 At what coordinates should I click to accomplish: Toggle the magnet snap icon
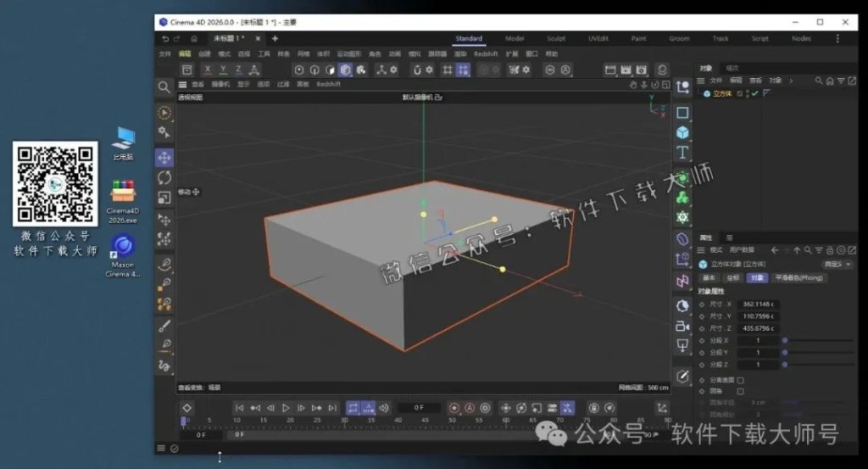(417, 70)
